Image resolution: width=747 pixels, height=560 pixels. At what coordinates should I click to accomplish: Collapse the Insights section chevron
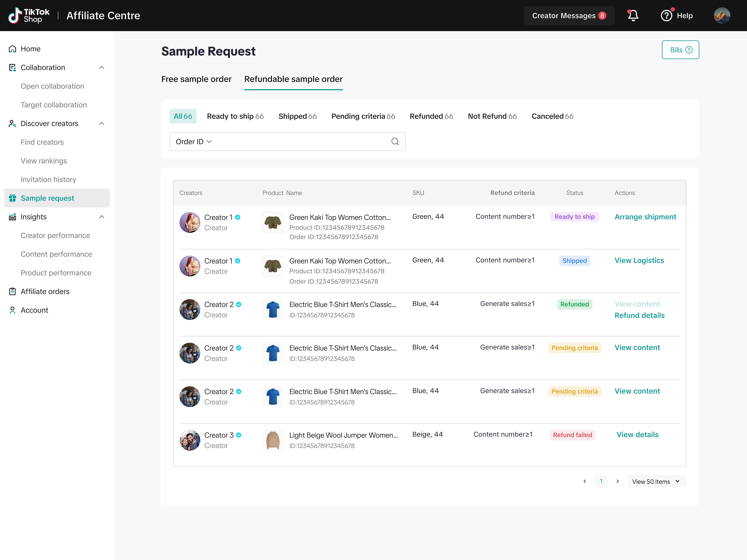tap(102, 217)
